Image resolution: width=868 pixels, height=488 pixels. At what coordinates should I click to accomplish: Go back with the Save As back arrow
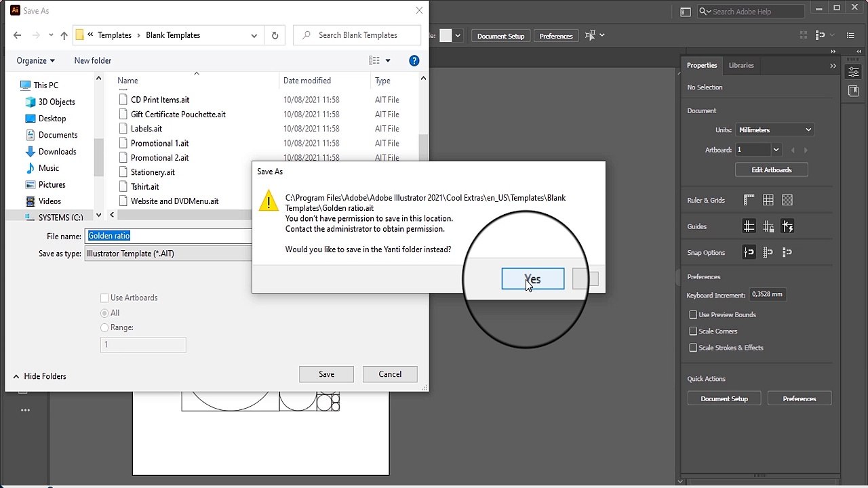point(18,35)
